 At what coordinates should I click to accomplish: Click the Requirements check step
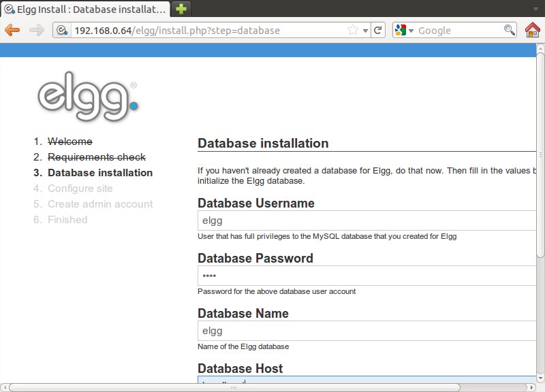pos(96,157)
